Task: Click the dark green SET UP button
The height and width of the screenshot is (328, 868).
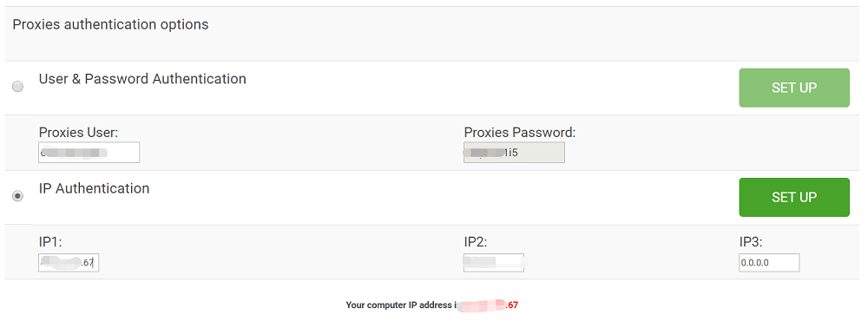Action: 794,198
